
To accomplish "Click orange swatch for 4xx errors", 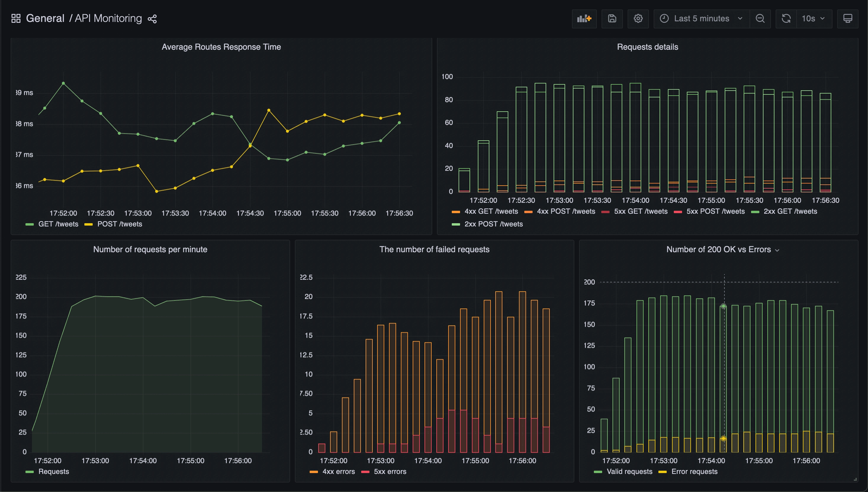I will tap(314, 472).
